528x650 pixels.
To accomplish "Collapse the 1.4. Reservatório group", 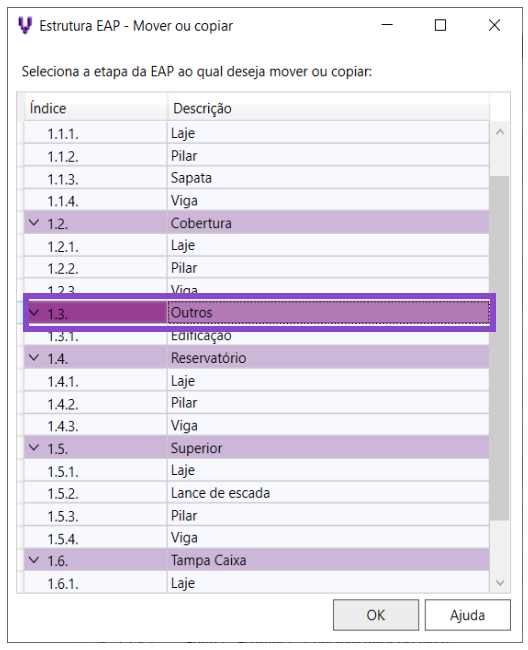I will click(x=34, y=357).
